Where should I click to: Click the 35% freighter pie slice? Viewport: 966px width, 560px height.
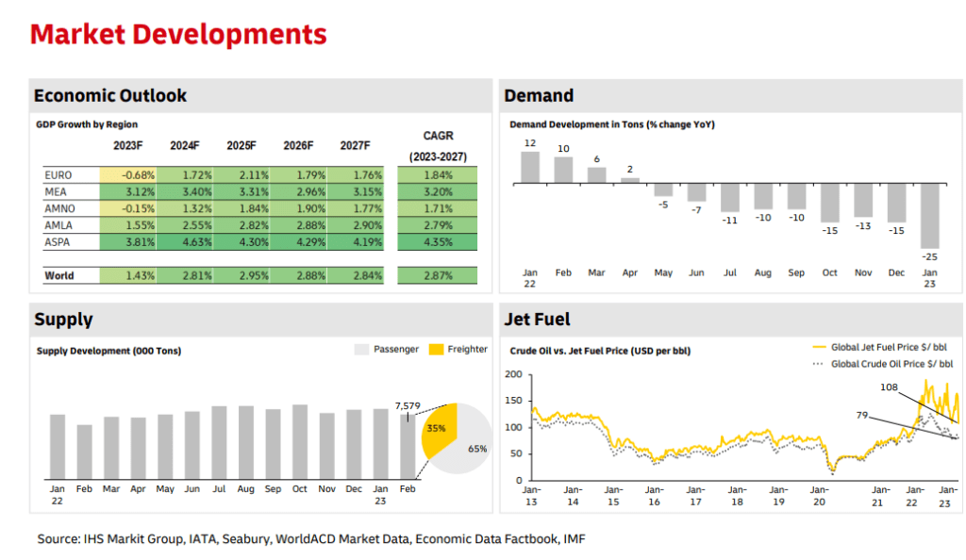439,430
